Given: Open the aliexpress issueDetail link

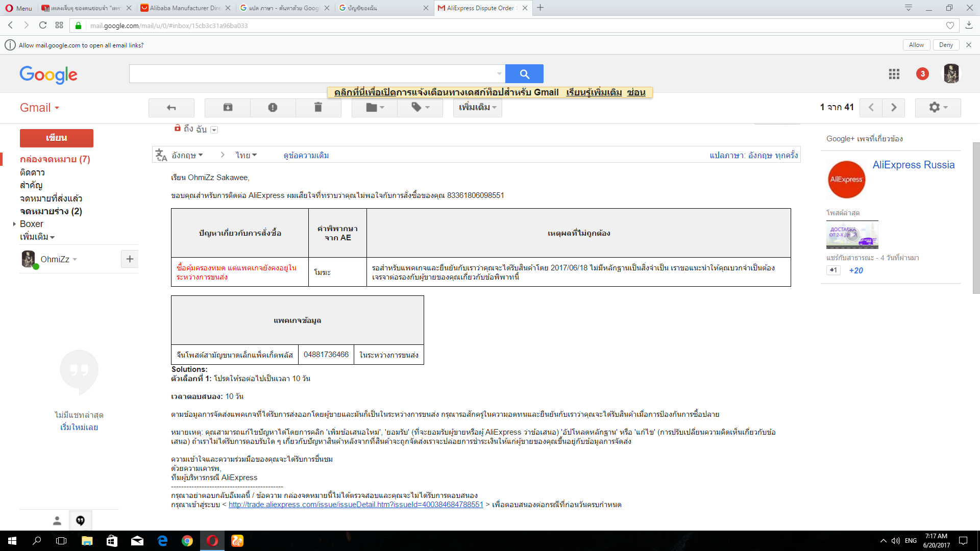Looking at the screenshot, I should point(355,505).
